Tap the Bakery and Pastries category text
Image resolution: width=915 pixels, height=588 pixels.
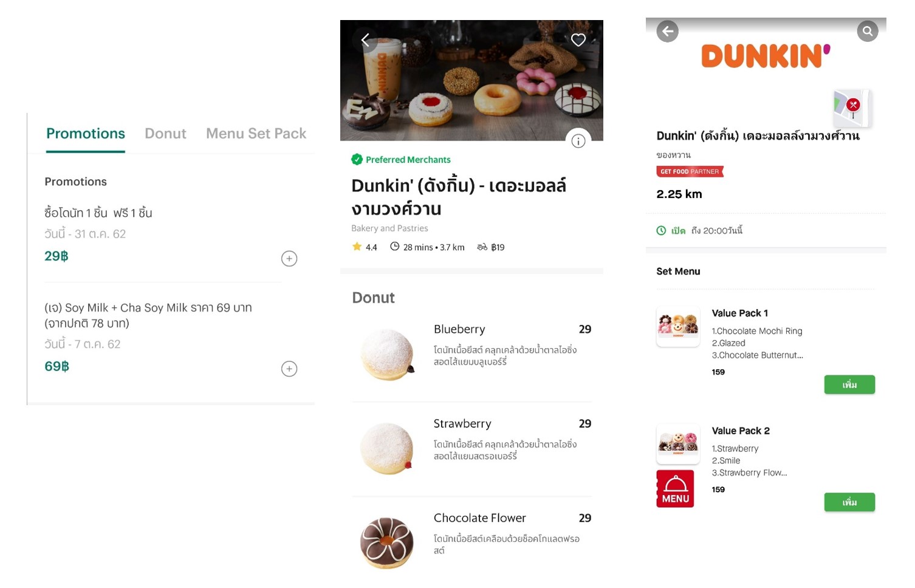click(x=389, y=228)
